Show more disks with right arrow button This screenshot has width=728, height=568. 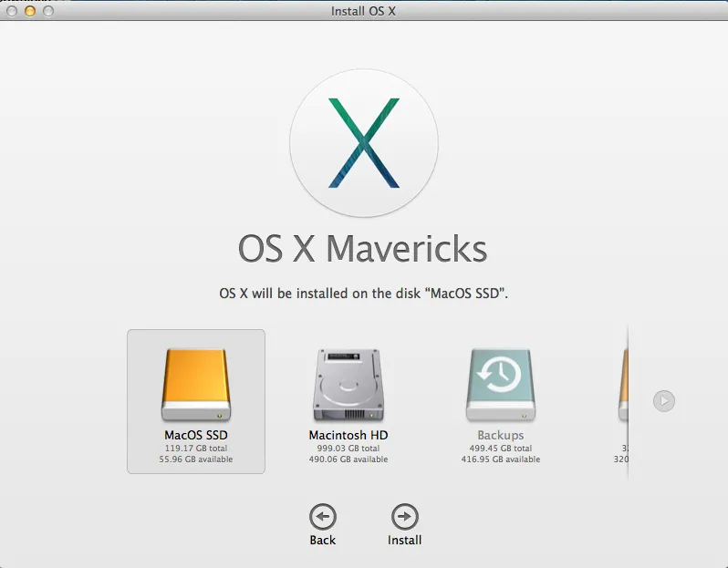[x=664, y=400]
